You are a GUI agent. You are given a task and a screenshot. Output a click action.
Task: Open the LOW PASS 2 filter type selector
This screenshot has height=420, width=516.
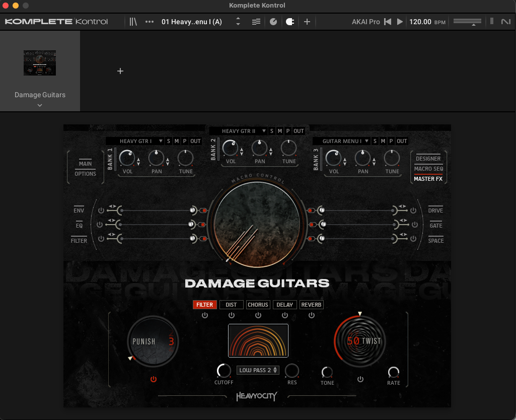point(258,370)
